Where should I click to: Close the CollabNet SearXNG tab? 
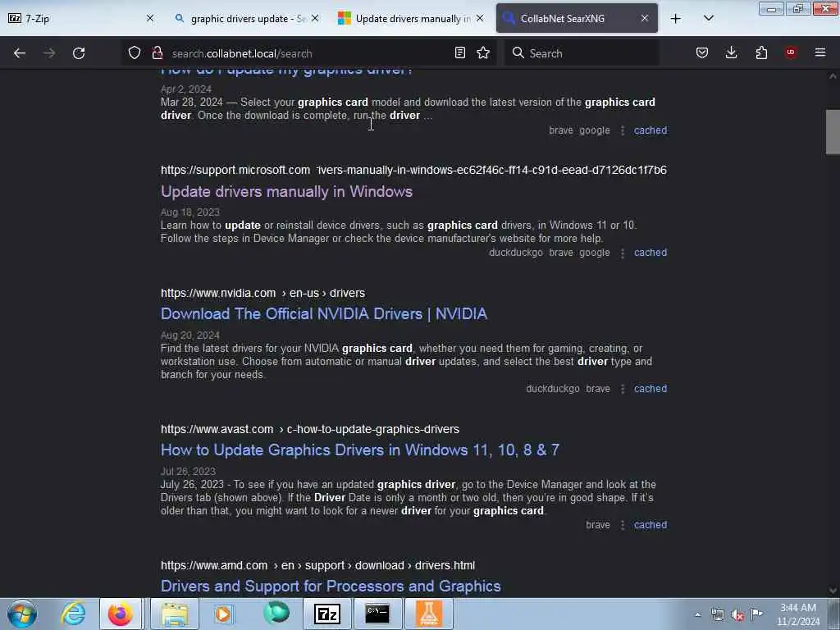coord(645,18)
